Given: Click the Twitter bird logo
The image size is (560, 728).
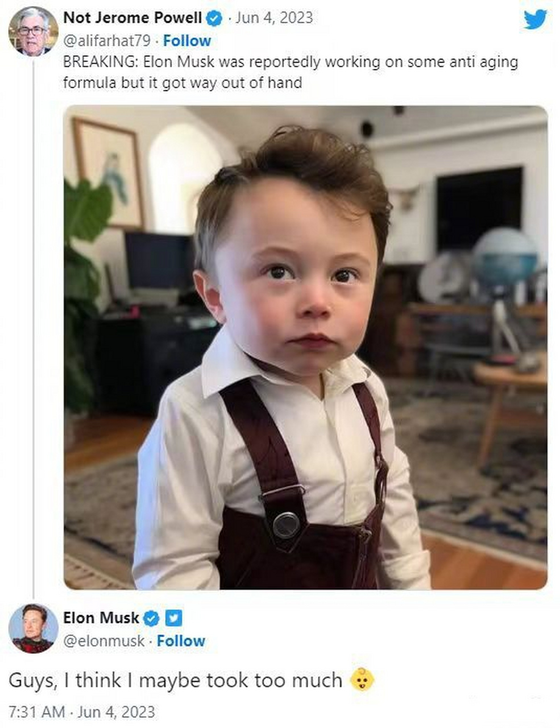Looking at the screenshot, I should click(534, 20).
